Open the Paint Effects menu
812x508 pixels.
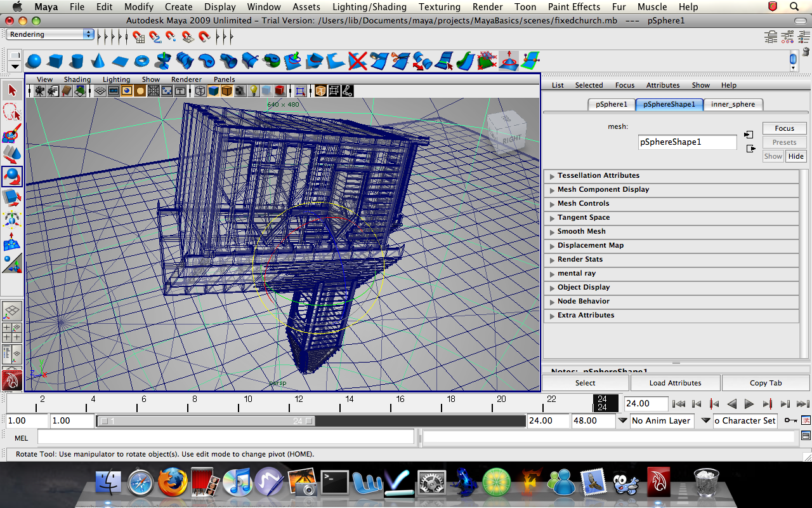(573, 7)
